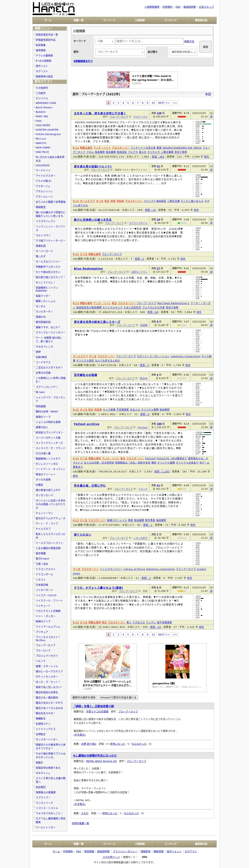Open the 同原作推薦一覧 link
Viewport: 249px width, 868px height.
pos(80,823)
